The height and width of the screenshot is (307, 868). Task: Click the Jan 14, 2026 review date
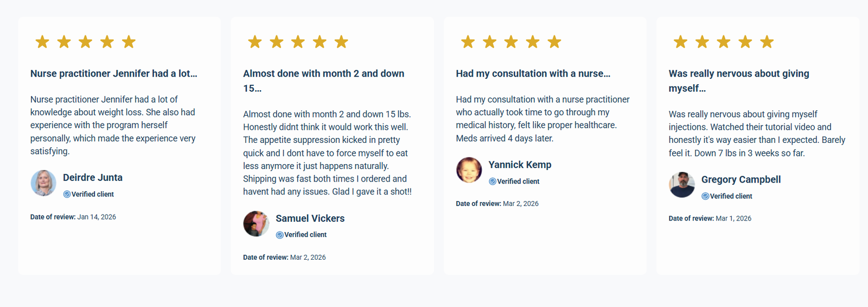[x=97, y=217]
